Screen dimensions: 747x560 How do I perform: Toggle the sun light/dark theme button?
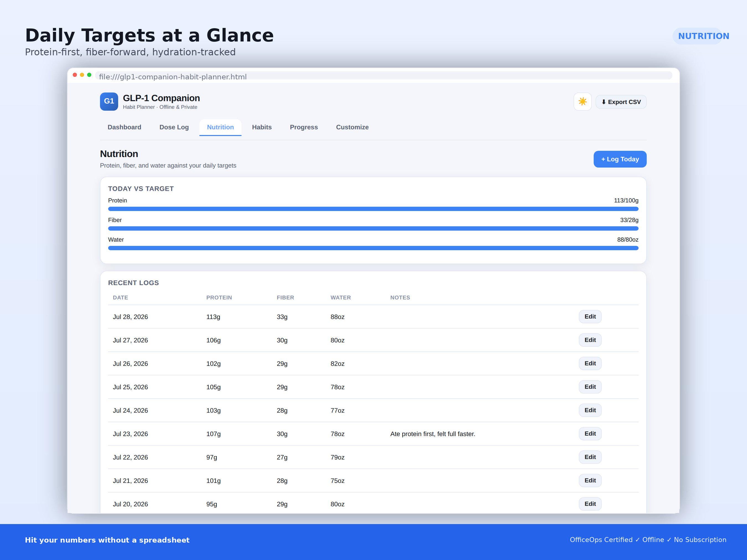[x=583, y=101]
